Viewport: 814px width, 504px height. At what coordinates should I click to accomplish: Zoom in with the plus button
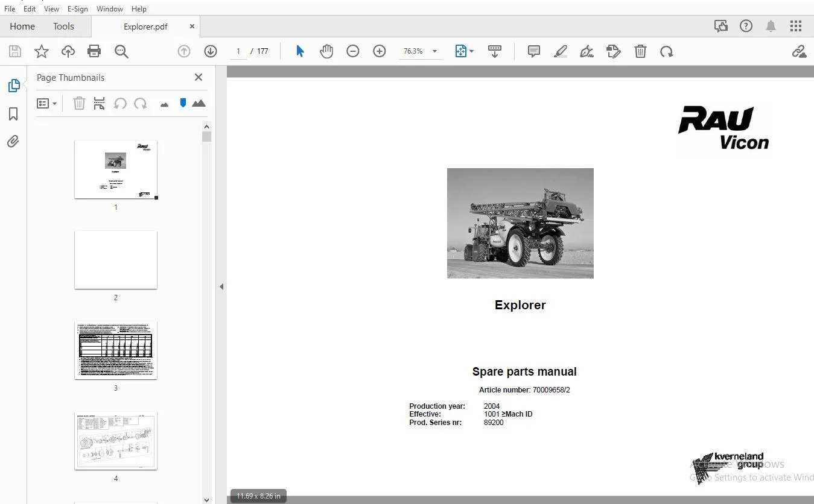pyautogui.click(x=380, y=51)
